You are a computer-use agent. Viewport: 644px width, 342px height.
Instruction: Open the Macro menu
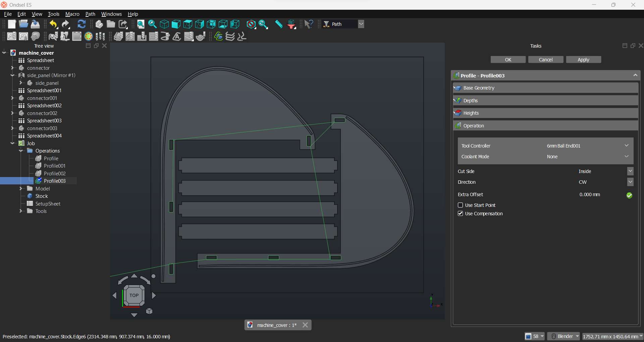tap(72, 14)
